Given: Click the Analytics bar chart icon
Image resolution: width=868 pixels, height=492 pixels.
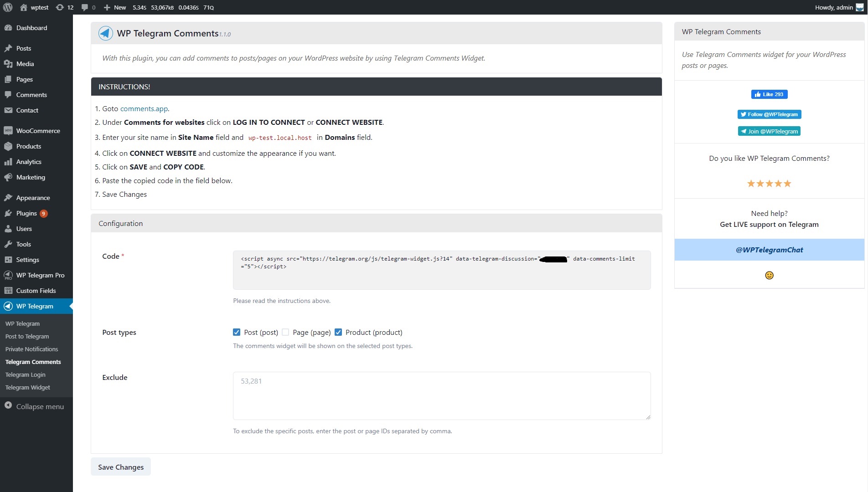Looking at the screenshot, I should tap(8, 162).
